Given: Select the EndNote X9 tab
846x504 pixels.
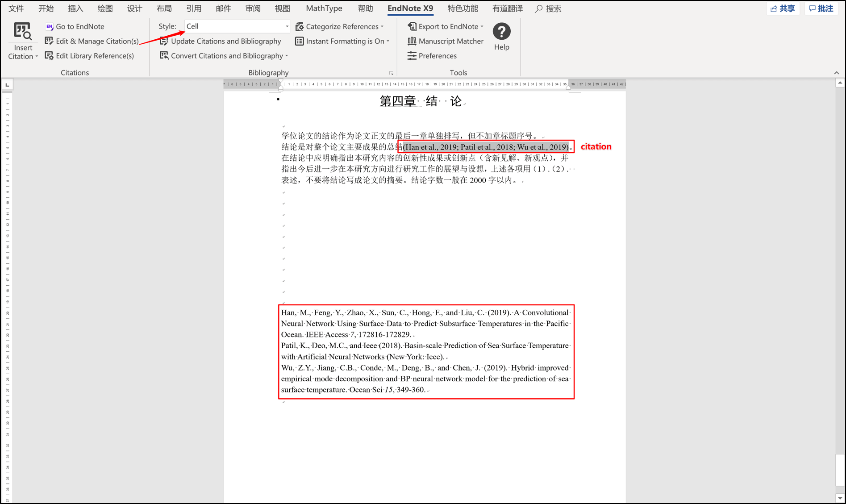Looking at the screenshot, I should [x=410, y=8].
